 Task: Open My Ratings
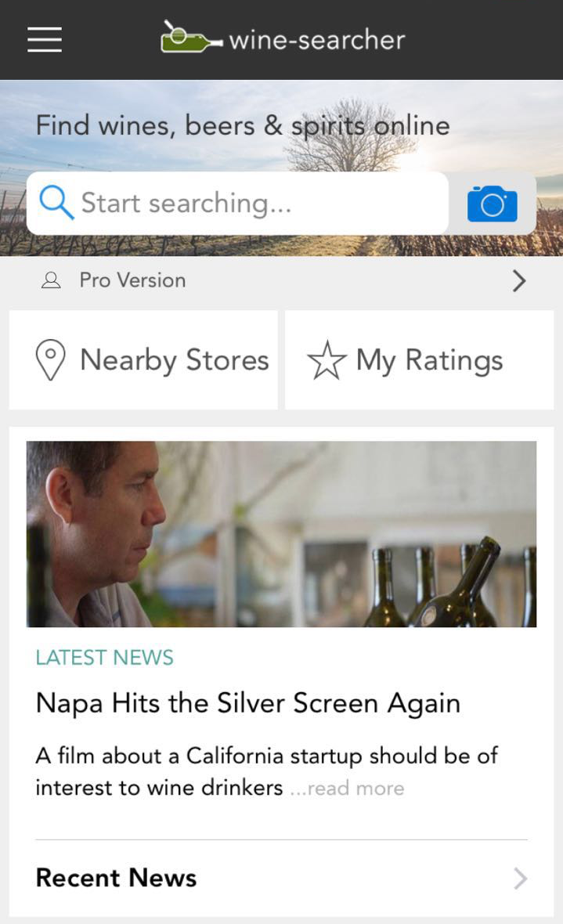pos(429,360)
